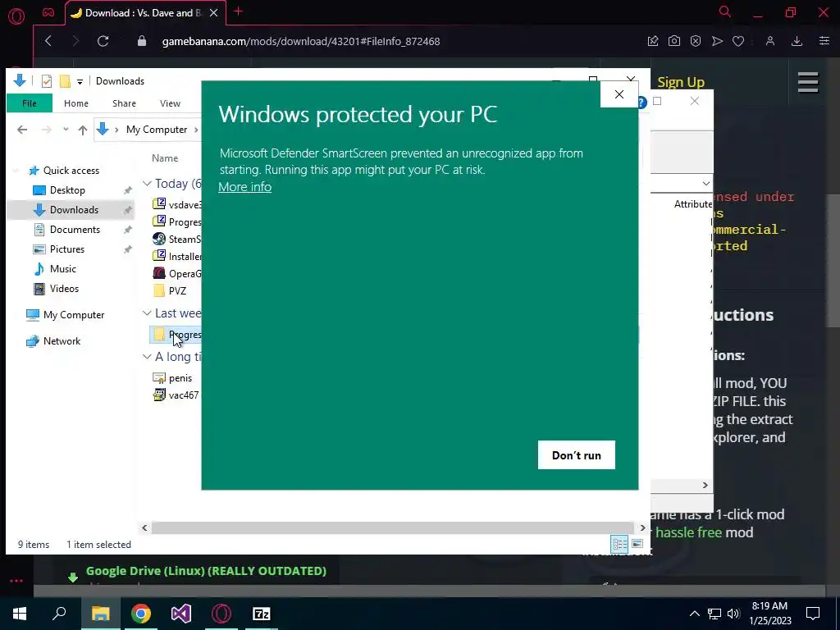Viewport: 840px width, 630px height.
Task: Click the Explorer back arrow
Action: click(22, 130)
